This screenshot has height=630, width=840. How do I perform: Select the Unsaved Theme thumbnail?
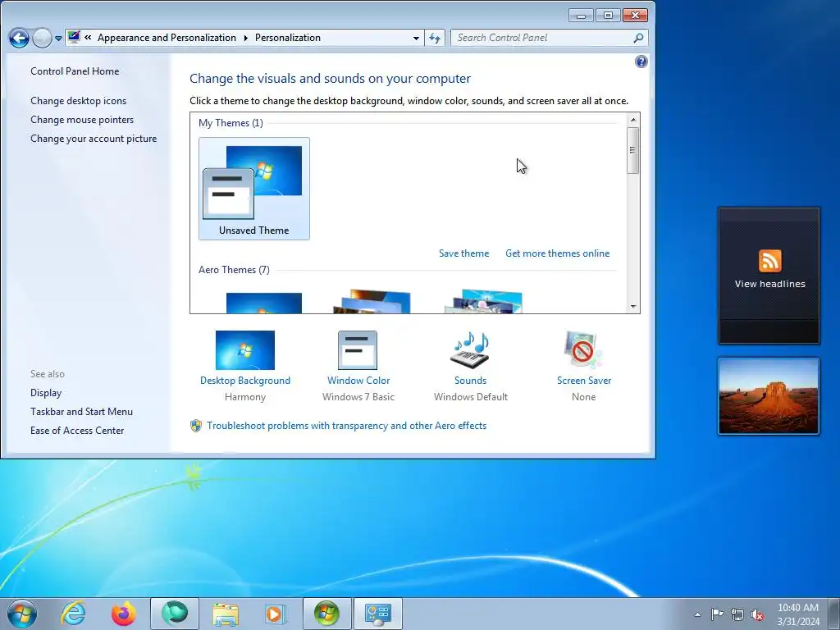[254, 189]
